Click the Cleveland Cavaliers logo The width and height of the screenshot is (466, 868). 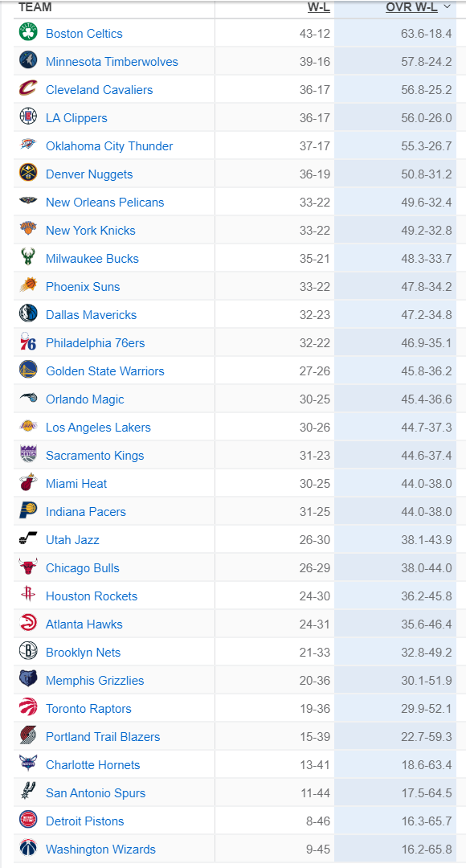point(27,90)
